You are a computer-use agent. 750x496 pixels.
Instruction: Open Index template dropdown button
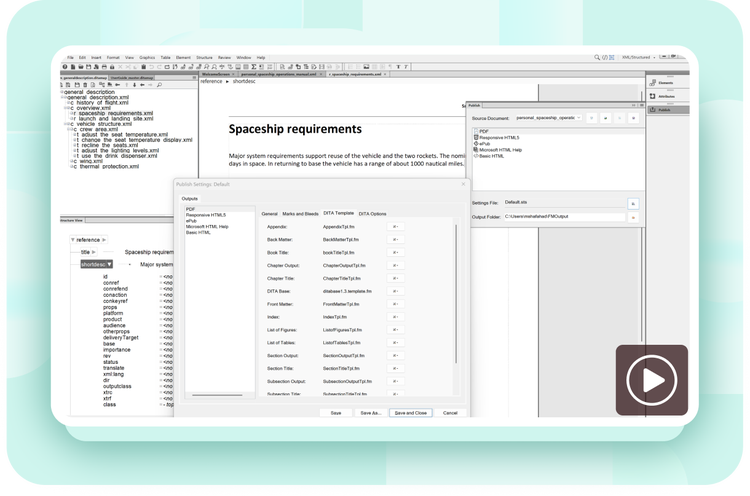click(x=396, y=317)
